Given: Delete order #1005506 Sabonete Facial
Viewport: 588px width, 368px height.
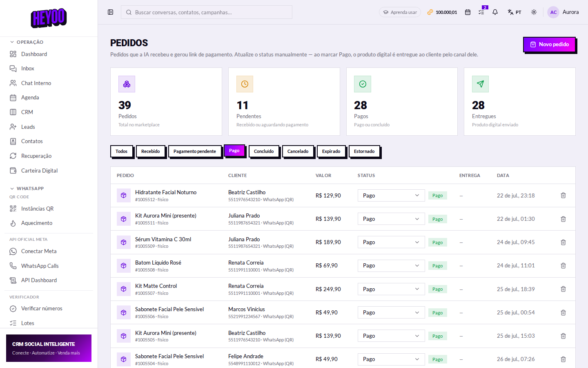Looking at the screenshot, I should pyautogui.click(x=563, y=313).
